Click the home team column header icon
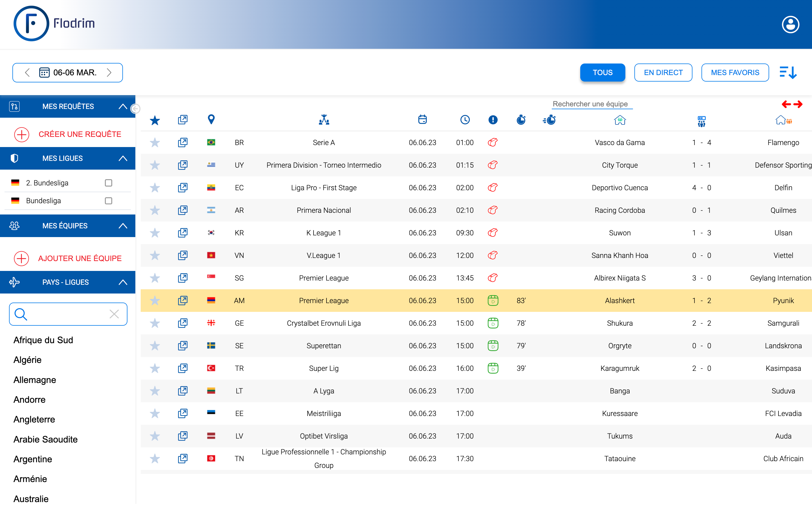812x508 pixels. (x=620, y=120)
